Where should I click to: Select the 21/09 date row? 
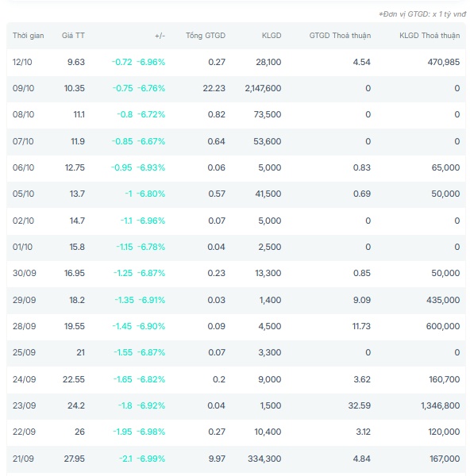tap(236, 459)
